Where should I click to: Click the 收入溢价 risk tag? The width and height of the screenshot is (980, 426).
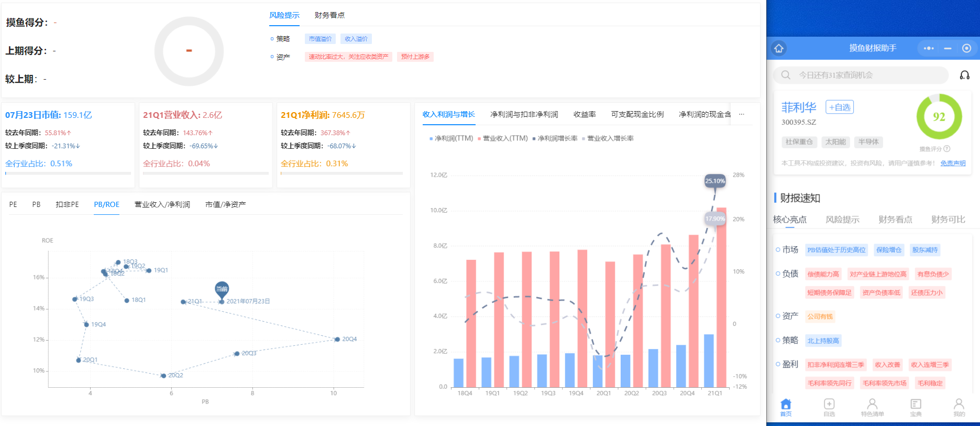pyautogui.click(x=356, y=39)
